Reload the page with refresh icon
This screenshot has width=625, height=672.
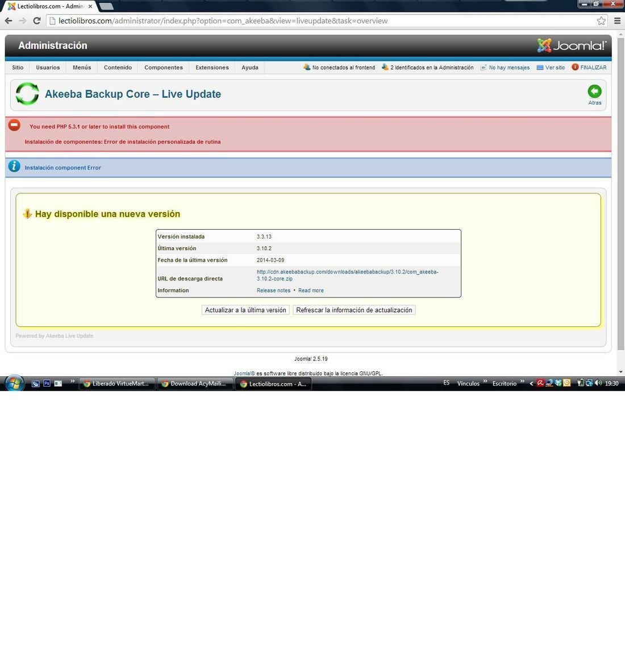(37, 20)
